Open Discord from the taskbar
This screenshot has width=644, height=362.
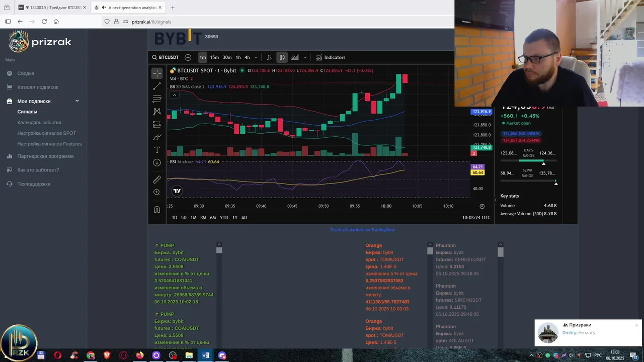pos(222,355)
